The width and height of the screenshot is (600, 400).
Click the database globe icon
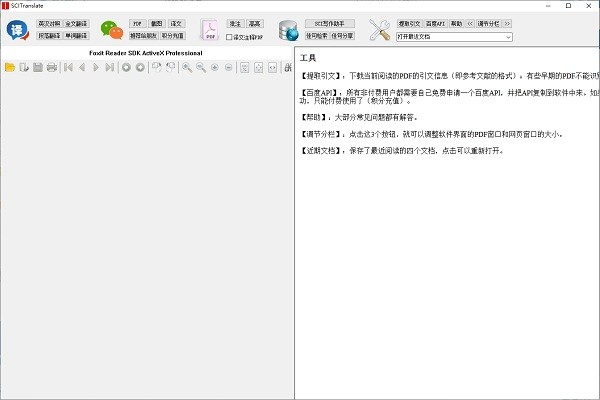289,29
